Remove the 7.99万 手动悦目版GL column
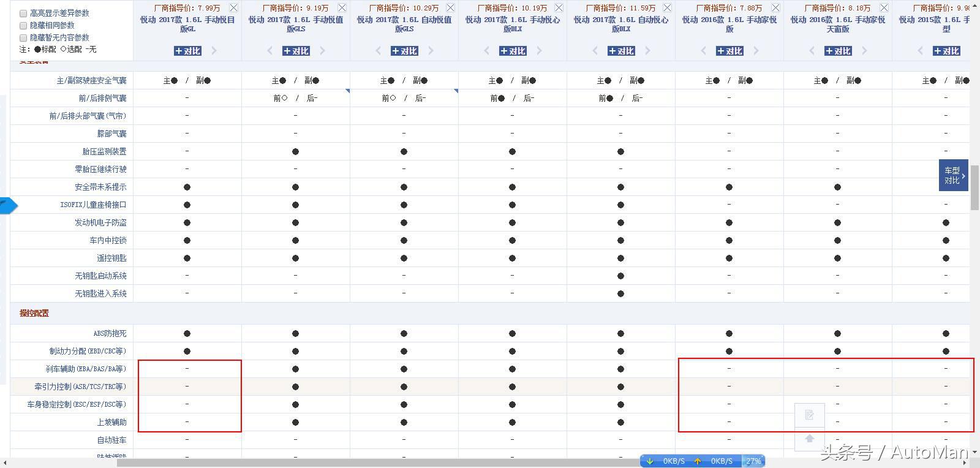Screen dimensions: 980x468 tap(233, 7)
